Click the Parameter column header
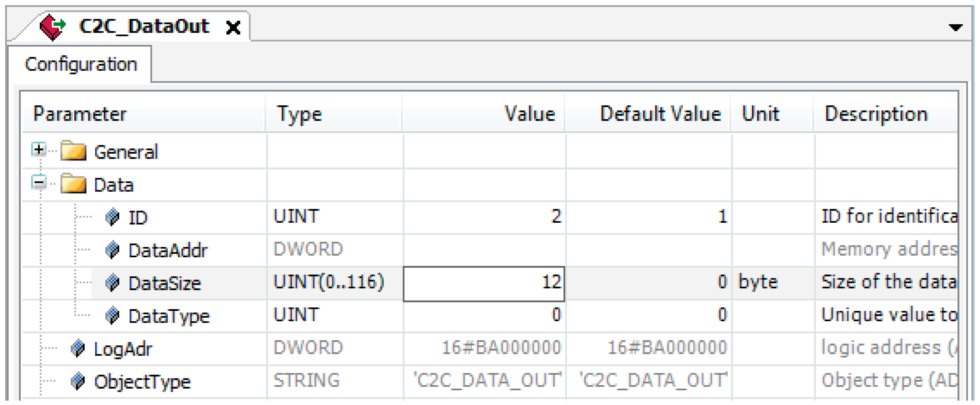Screen dimensions: 980x405 click(144, 114)
